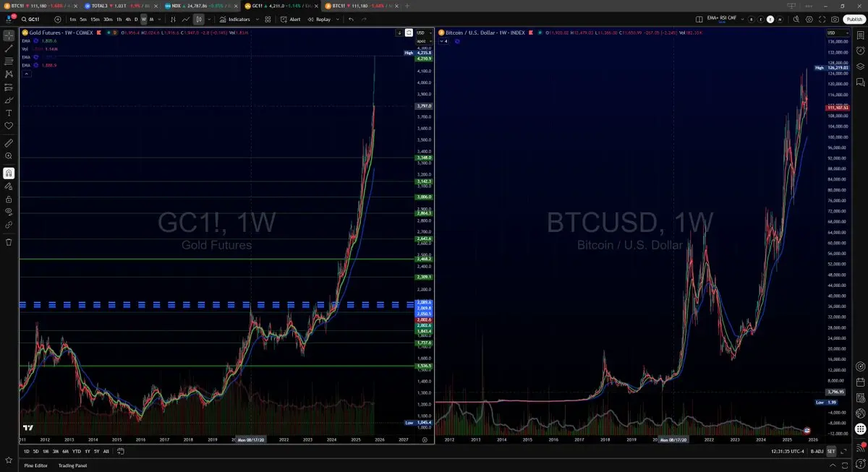Open the layout setup icon
Viewport: 868px width, 472px height.
[x=699, y=19]
